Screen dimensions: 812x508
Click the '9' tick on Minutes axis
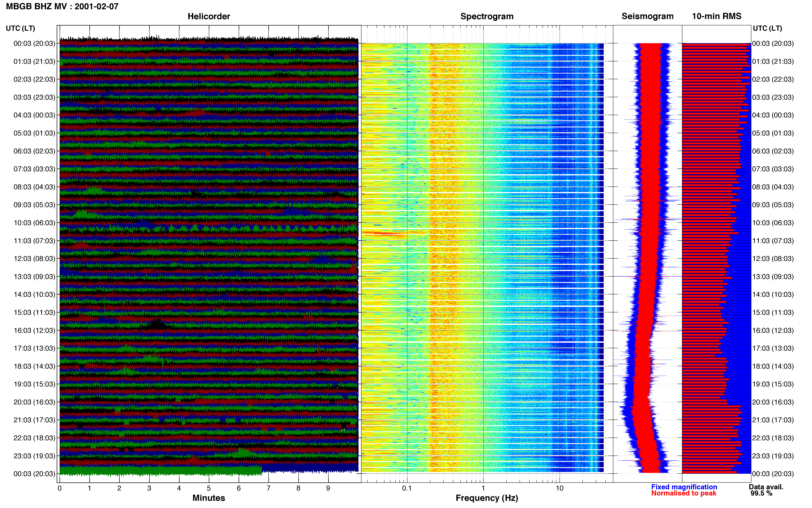(x=328, y=488)
